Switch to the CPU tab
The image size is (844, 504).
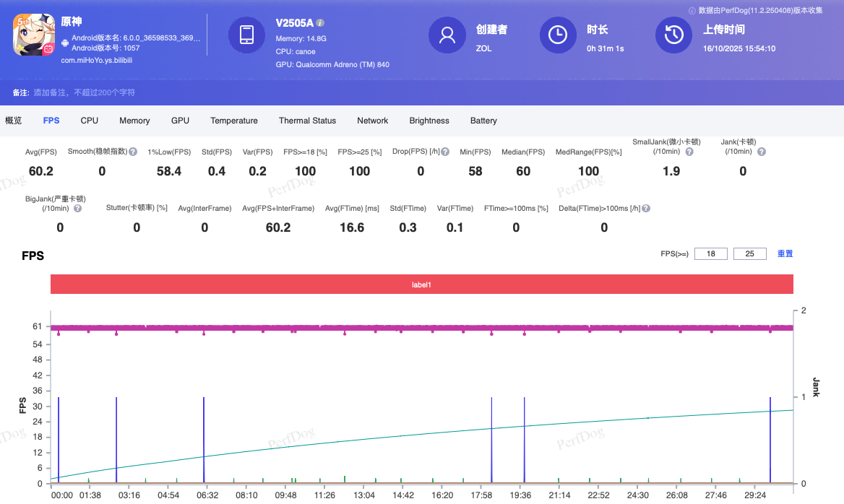point(90,121)
